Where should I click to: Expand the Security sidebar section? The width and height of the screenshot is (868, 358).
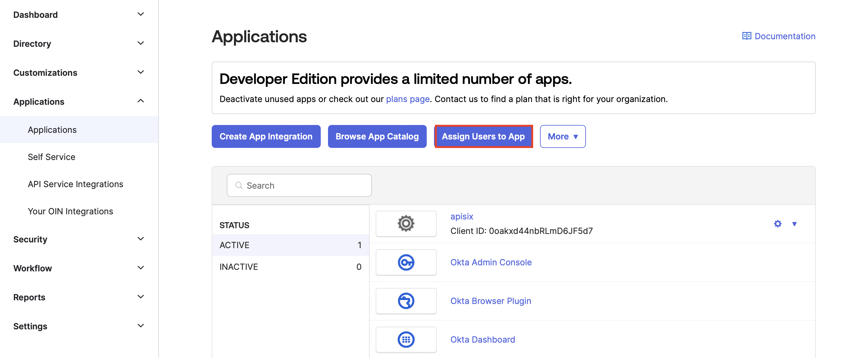(141, 239)
